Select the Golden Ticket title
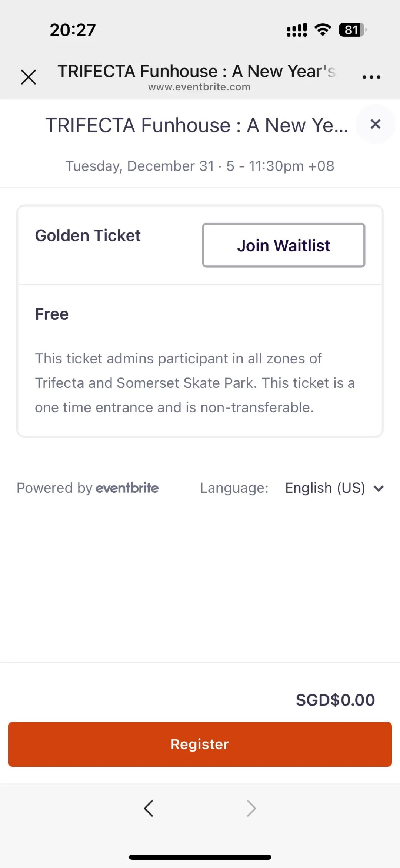 point(88,235)
